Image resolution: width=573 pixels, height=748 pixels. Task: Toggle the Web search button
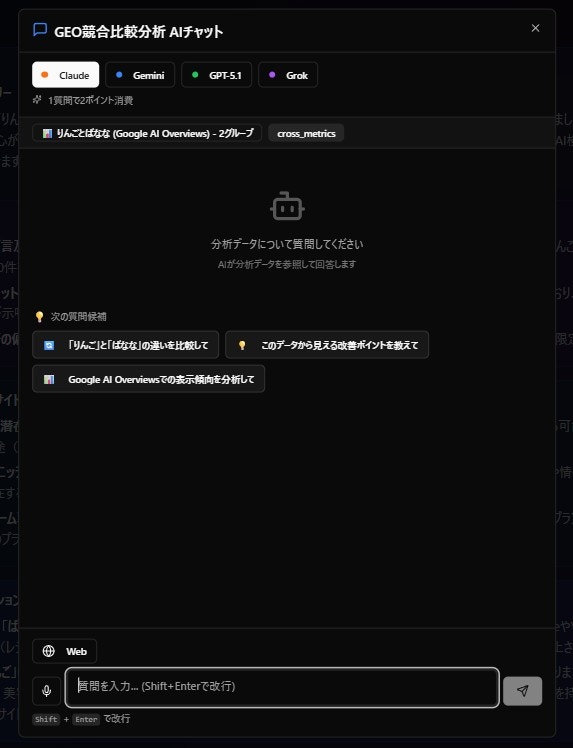pyautogui.click(x=64, y=651)
